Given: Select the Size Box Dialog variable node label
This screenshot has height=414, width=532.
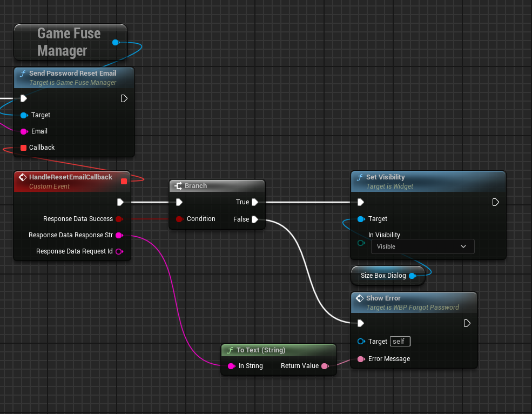Looking at the screenshot, I should click(x=383, y=276).
